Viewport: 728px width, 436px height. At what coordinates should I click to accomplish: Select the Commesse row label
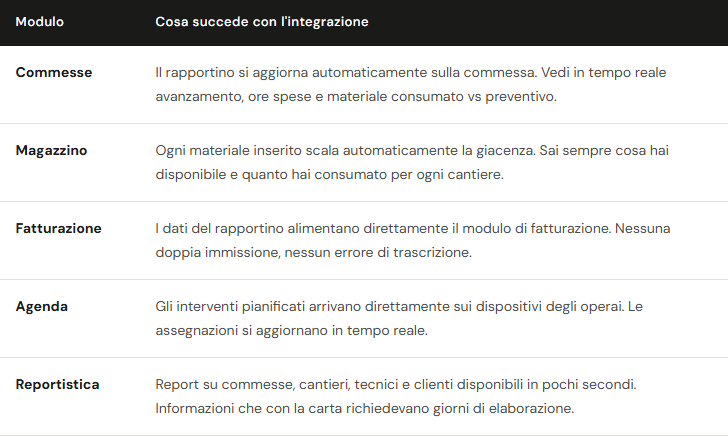(x=54, y=72)
